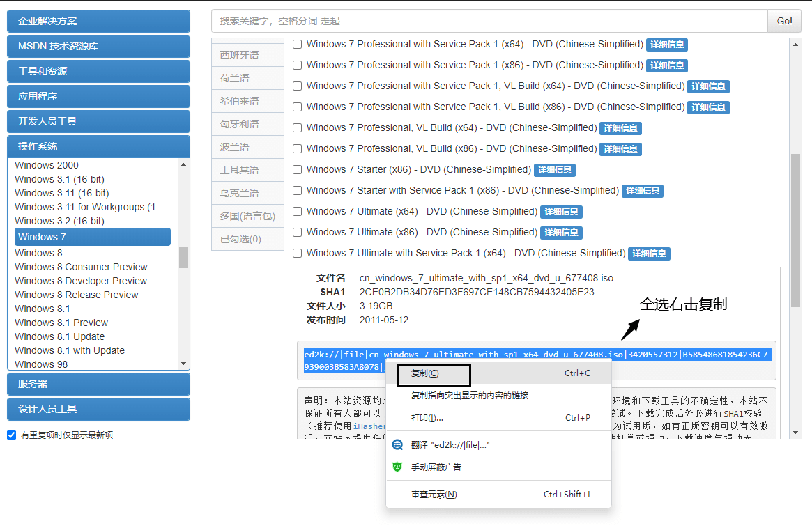This screenshot has width=812, height=528.
Task: Expand the 应用程序 section
Action: coord(98,96)
